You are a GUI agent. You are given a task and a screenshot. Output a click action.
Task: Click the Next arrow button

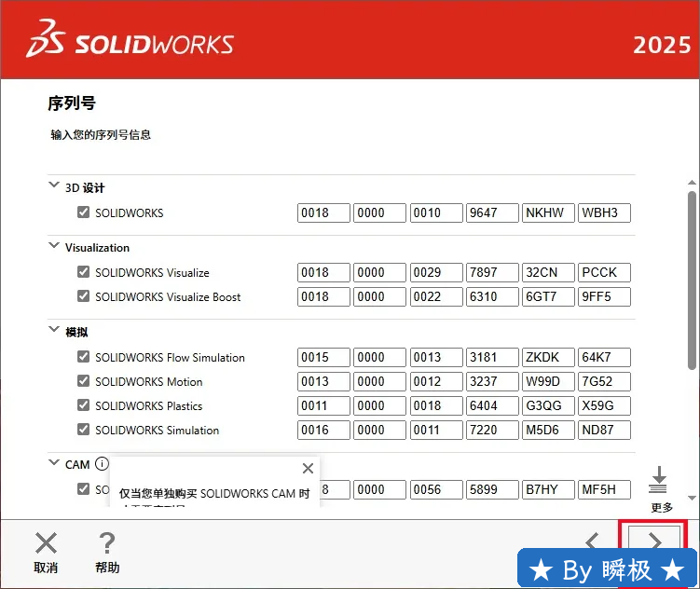653,541
